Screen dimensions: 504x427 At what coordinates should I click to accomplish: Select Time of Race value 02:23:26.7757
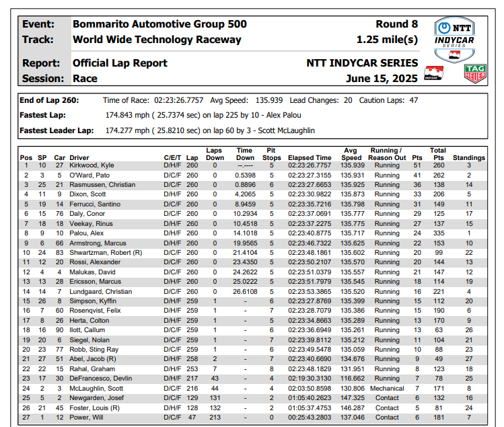pyautogui.click(x=179, y=101)
